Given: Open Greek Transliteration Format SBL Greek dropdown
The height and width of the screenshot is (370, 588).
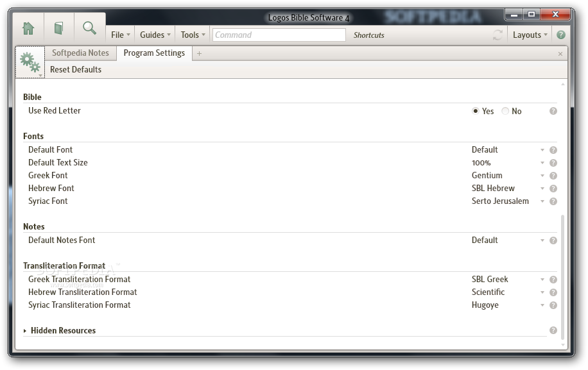Looking at the screenshot, I should tap(508, 280).
